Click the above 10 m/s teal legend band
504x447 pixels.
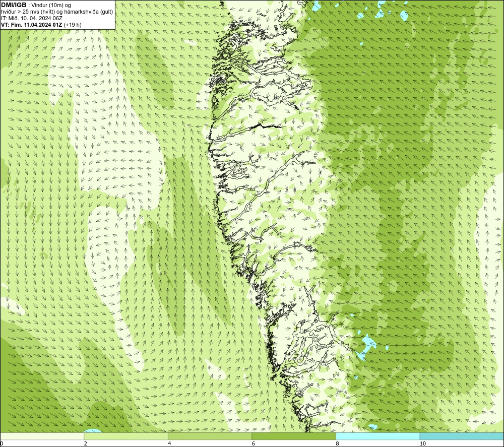pyautogui.click(x=462, y=436)
